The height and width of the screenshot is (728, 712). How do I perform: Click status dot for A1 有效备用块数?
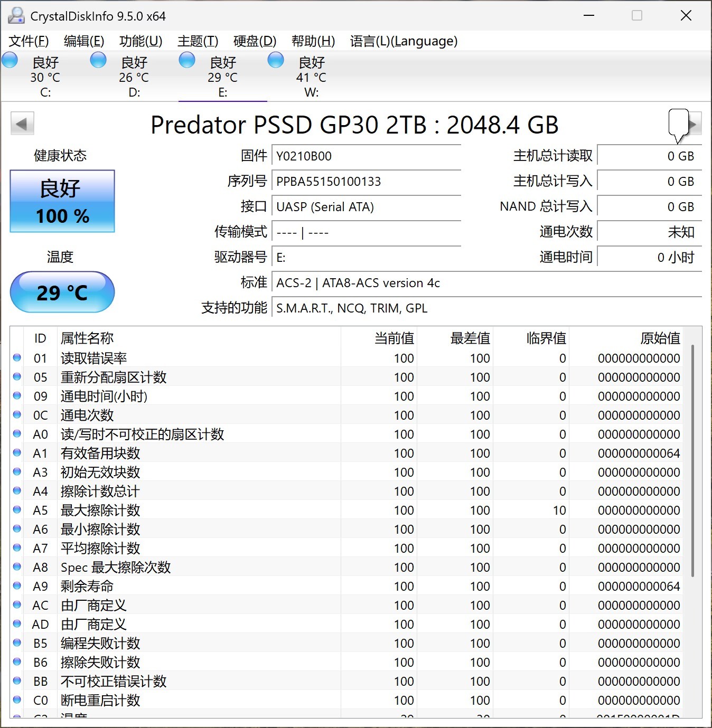click(17, 453)
